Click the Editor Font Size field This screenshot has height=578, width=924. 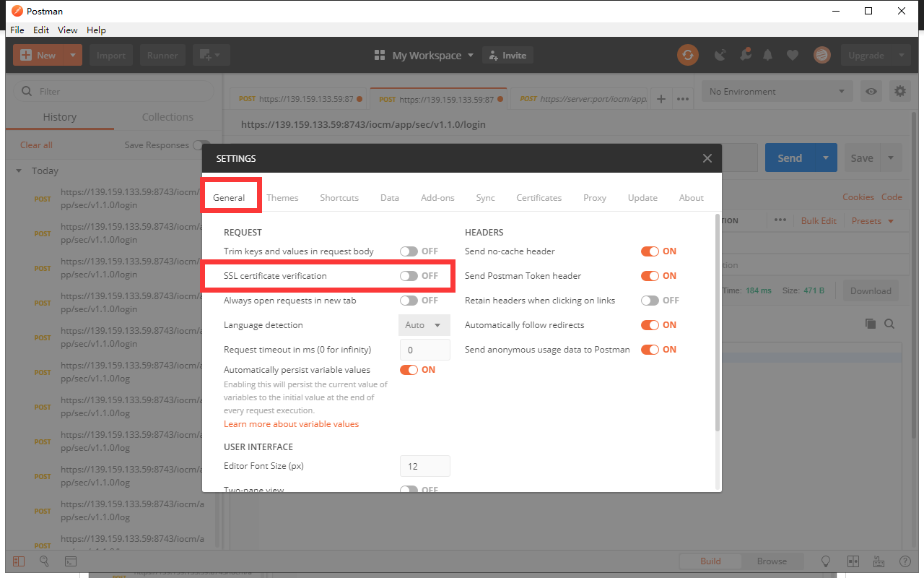tap(425, 466)
